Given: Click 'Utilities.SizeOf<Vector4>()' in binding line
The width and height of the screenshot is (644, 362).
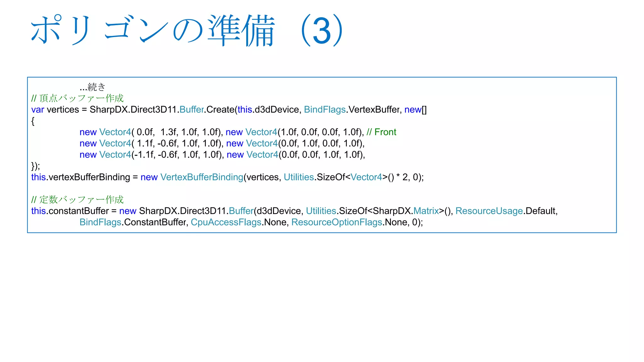Looking at the screenshot, I should pos(339,177).
